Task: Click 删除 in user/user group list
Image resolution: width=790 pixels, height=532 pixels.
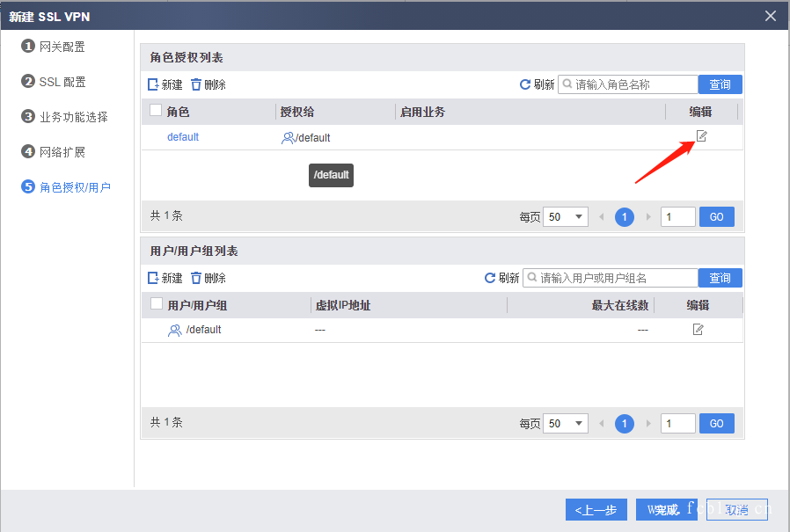Action: pos(208,278)
